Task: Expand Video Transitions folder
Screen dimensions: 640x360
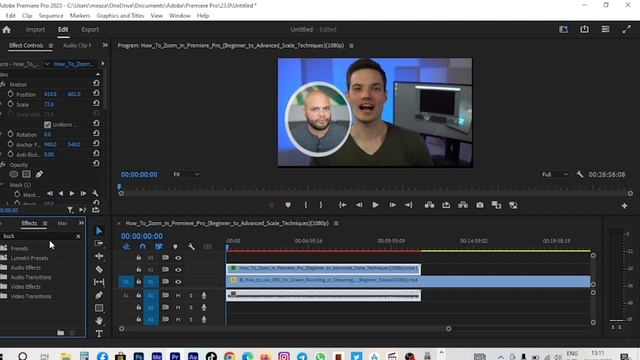Action: 4,296
